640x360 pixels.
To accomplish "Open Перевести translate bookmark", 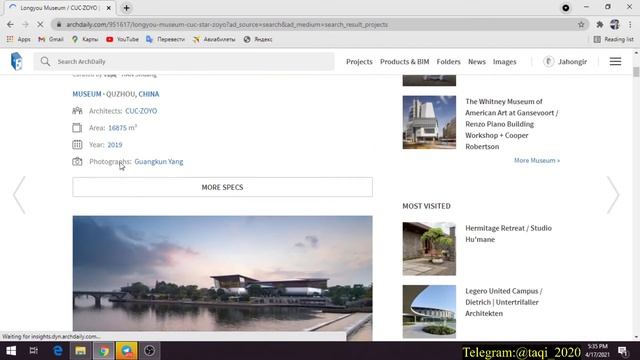I will click(165, 39).
